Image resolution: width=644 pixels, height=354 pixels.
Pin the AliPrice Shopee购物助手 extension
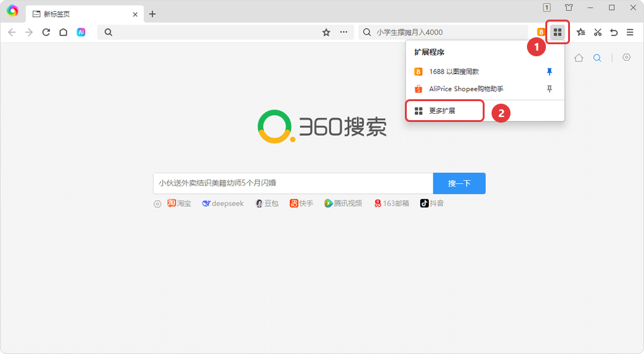point(549,89)
